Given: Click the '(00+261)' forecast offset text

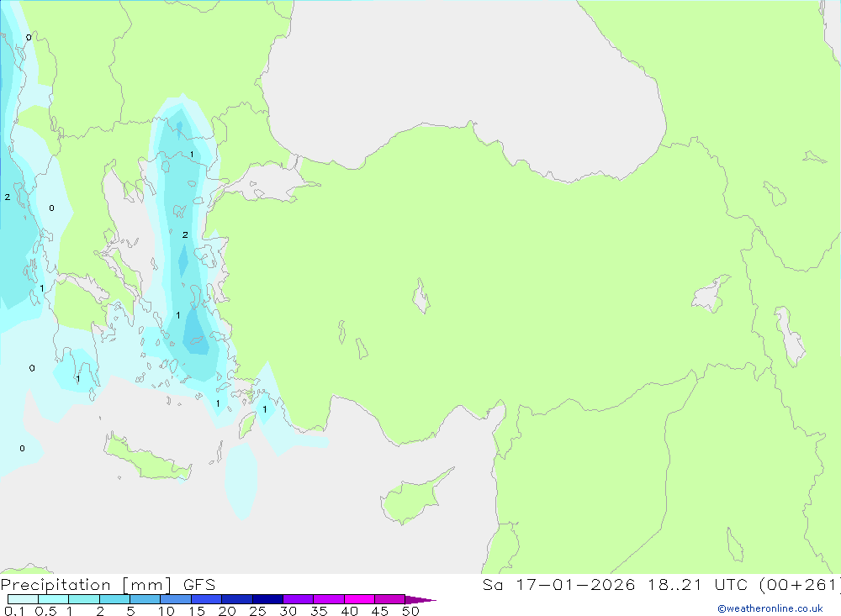Looking at the screenshot, I should [799, 585].
